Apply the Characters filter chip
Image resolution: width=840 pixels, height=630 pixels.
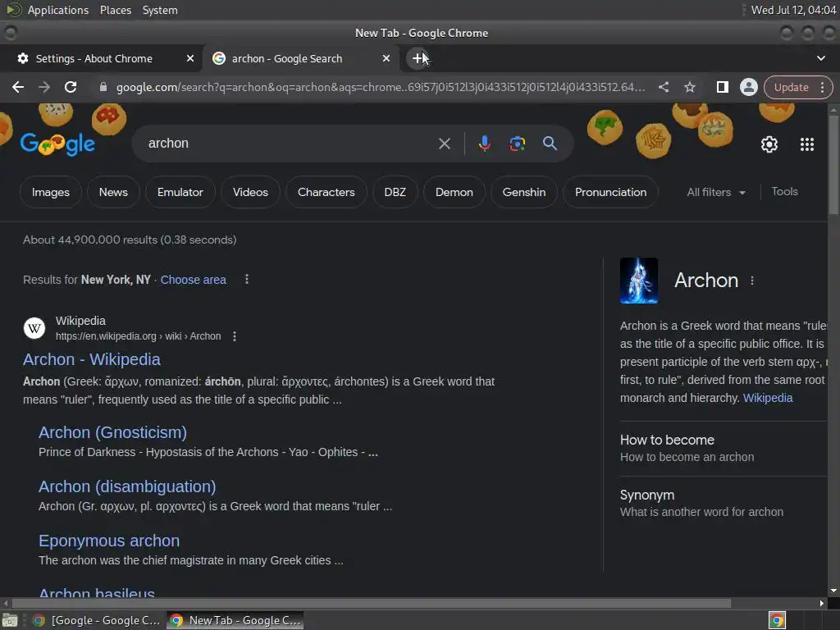[326, 192]
